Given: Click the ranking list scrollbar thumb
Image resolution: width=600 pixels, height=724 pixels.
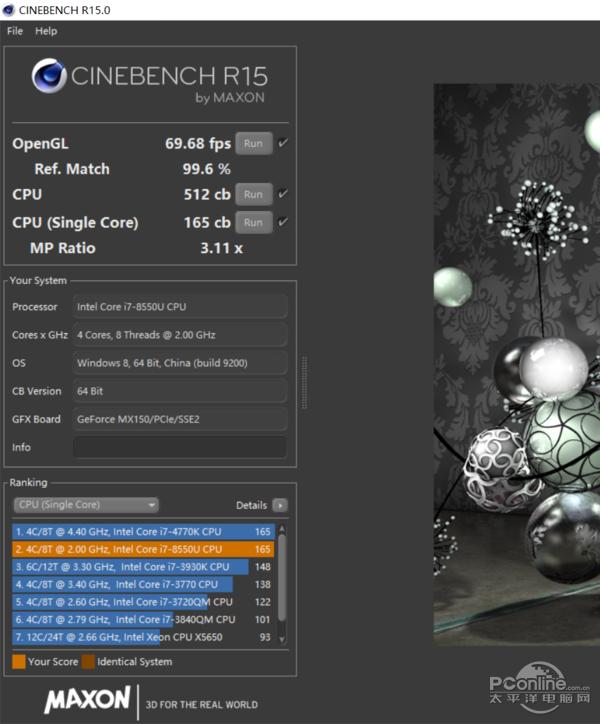Looking at the screenshot, I should coord(282,578).
